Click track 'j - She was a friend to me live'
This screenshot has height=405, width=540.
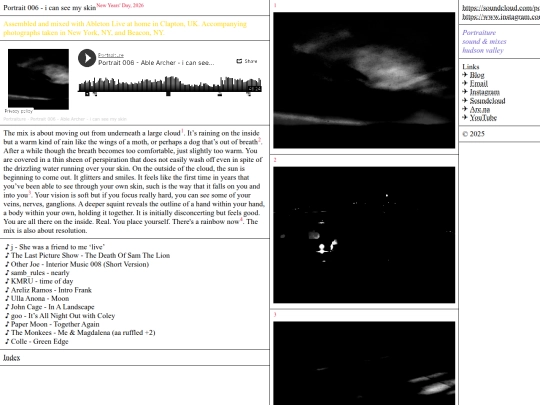point(58,247)
